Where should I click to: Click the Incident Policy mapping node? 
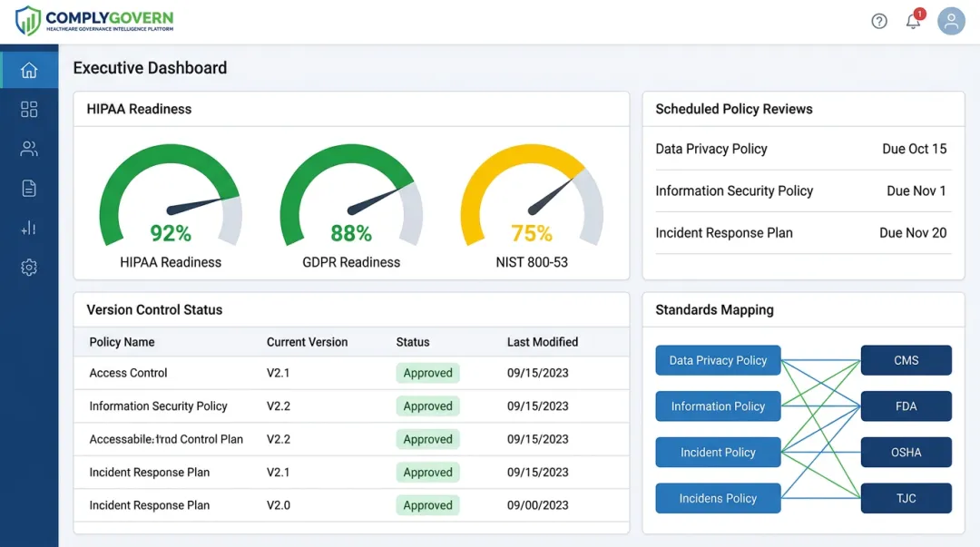[718, 452]
